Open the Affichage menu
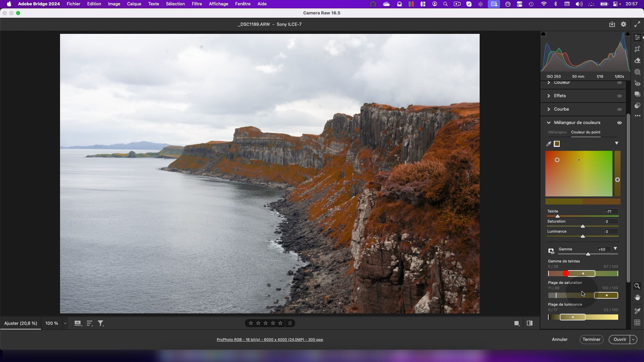The width and height of the screenshot is (644, 362). click(x=218, y=4)
